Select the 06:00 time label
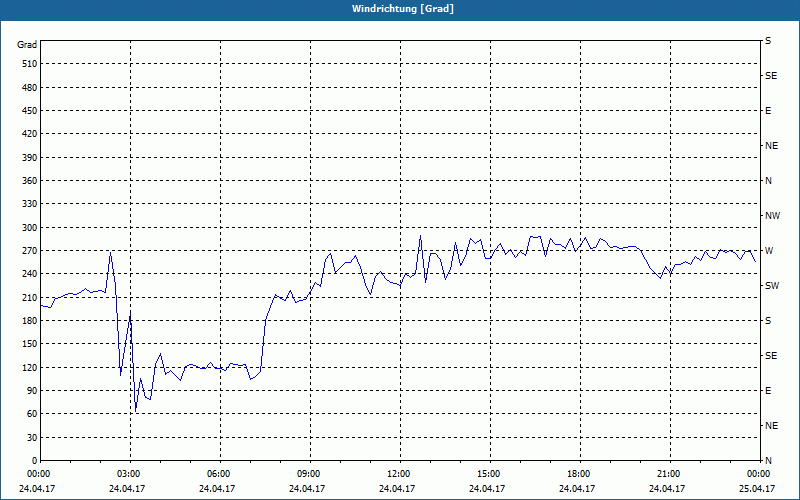This screenshot has height=500, width=800. [x=217, y=473]
